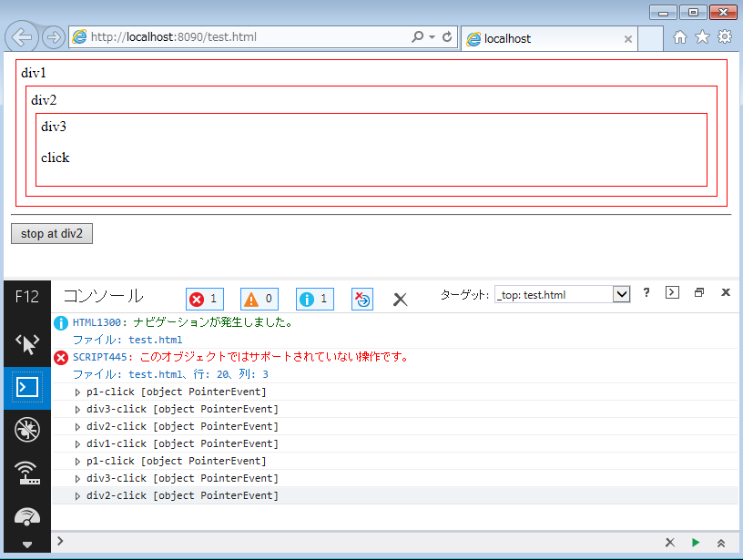This screenshot has height=560, width=743.
Task: Open the SCRIPT445 error code link
Action: (x=100, y=357)
